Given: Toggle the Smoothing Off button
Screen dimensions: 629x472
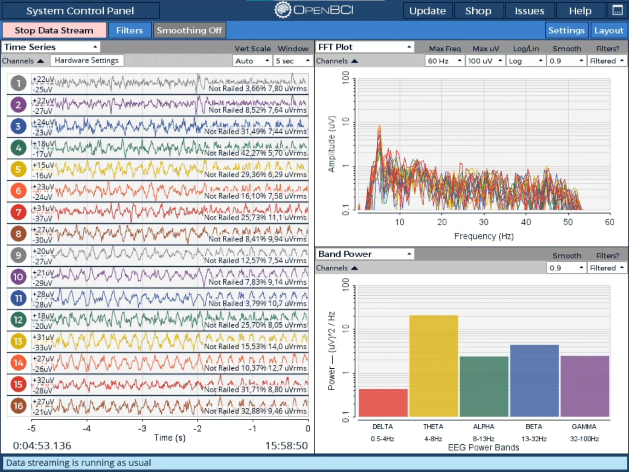Looking at the screenshot, I should [x=189, y=30].
